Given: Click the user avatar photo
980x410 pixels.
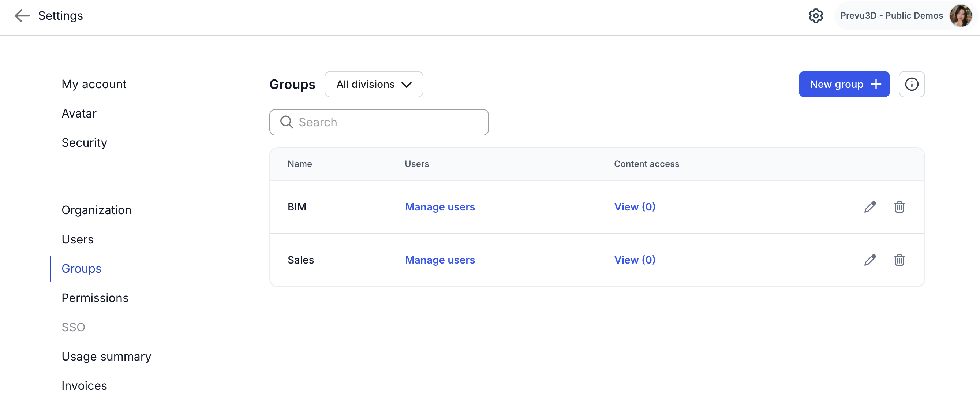Looking at the screenshot, I should pos(960,16).
